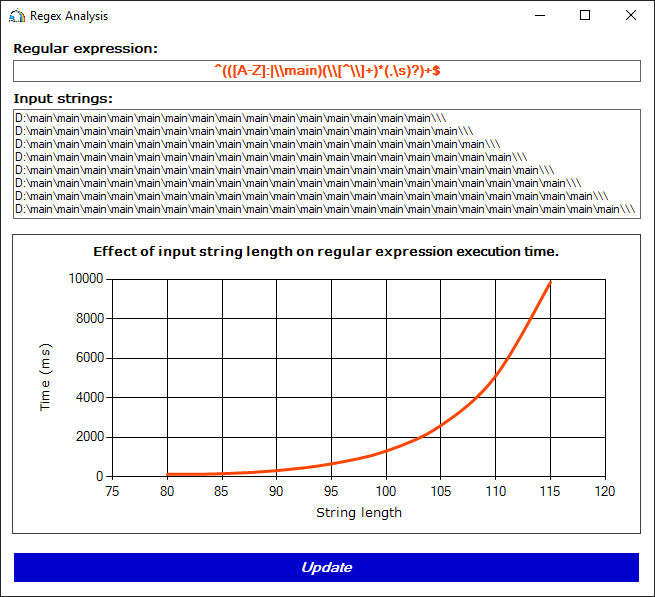The image size is (655, 597).
Task: Click the "Regex Analysis" title bar text
Action: tap(69, 16)
